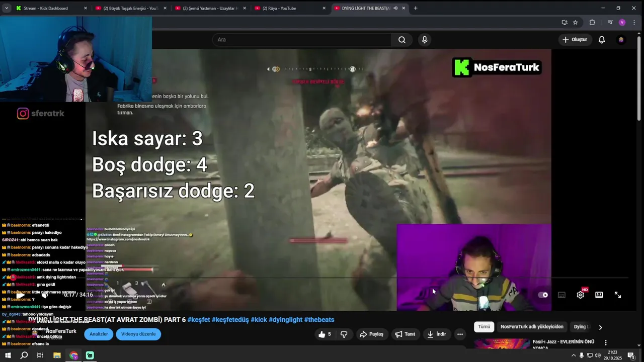Toggle the autoplay switch in the player
644x362 pixels.
[x=543, y=295]
